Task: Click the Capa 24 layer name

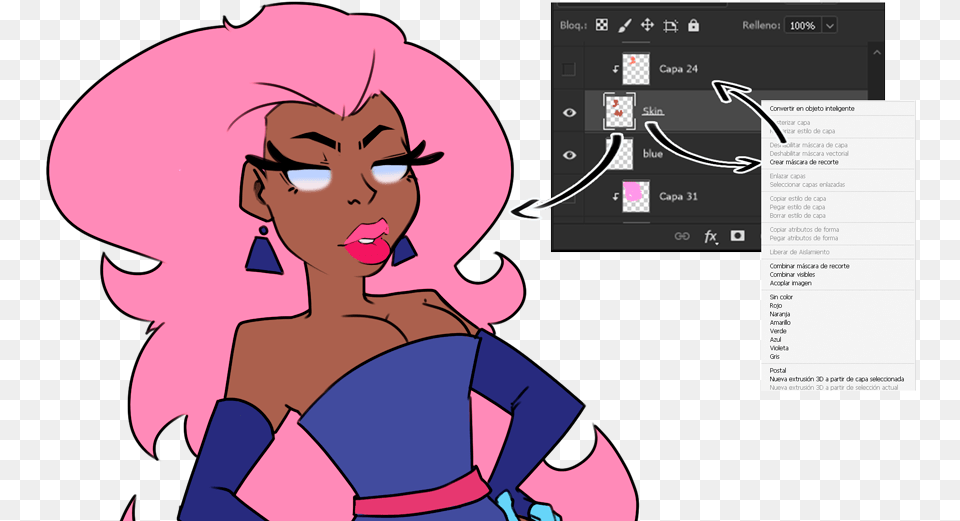Action: (x=678, y=69)
